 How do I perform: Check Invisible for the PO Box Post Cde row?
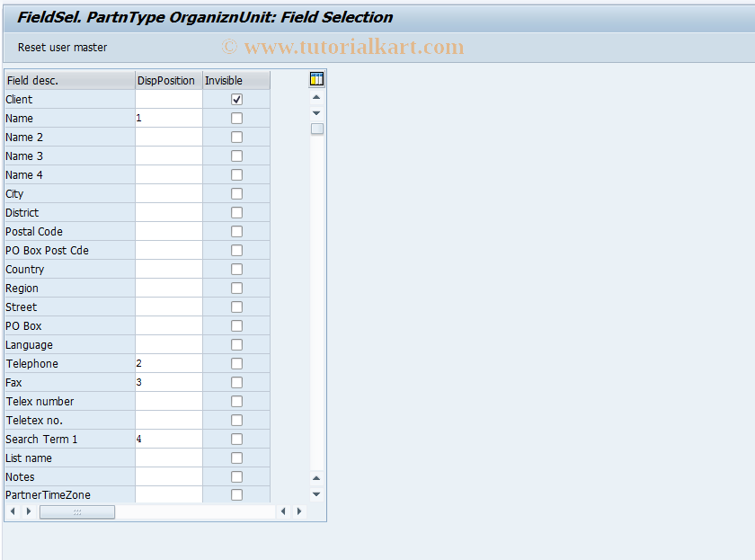point(236,251)
